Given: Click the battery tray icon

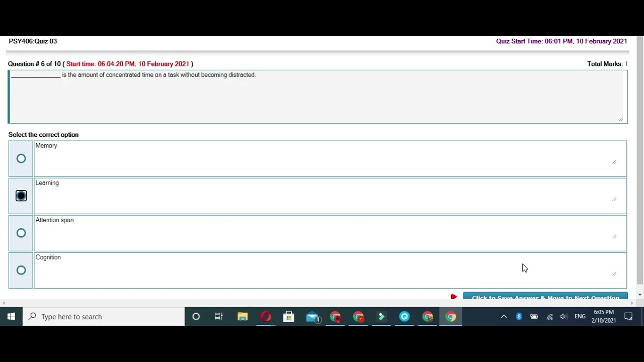Looking at the screenshot, I should (x=534, y=317).
